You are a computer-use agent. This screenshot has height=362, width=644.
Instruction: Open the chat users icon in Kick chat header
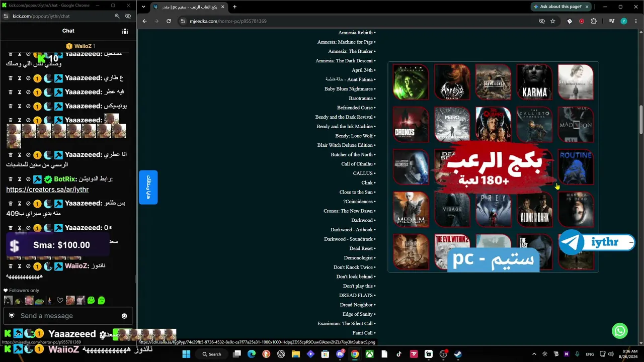(125, 31)
